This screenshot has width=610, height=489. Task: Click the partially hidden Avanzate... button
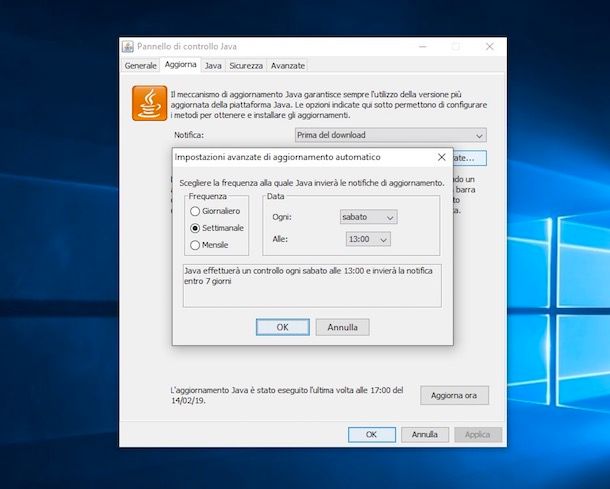coord(470,158)
